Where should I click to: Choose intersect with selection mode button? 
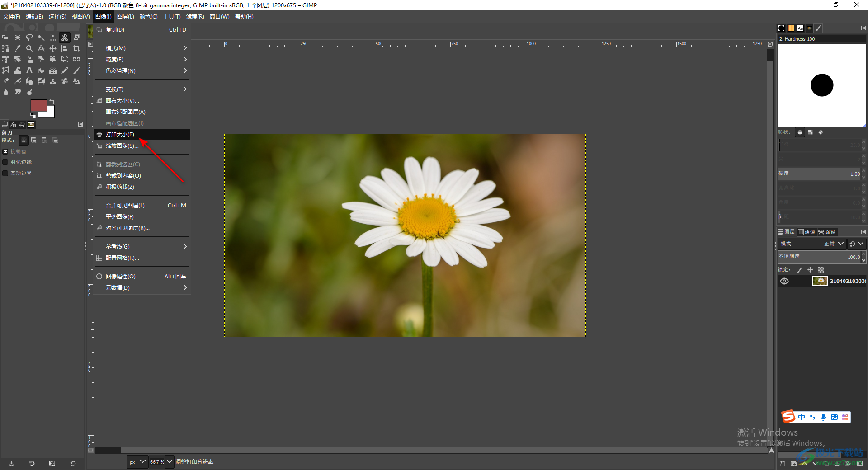(55, 140)
